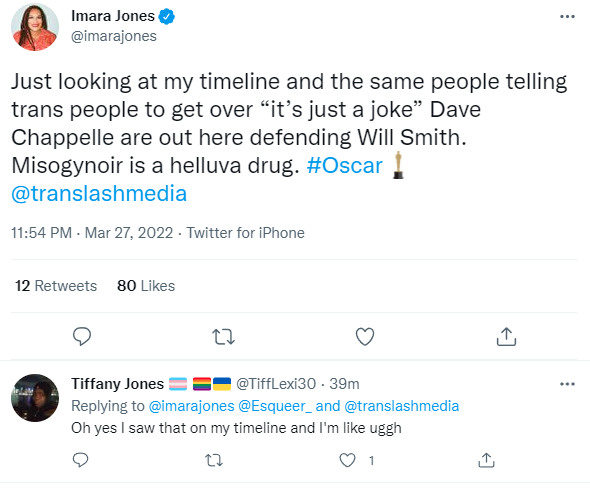
Task: Open @imarajones handle under name
Action: click(x=114, y=36)
